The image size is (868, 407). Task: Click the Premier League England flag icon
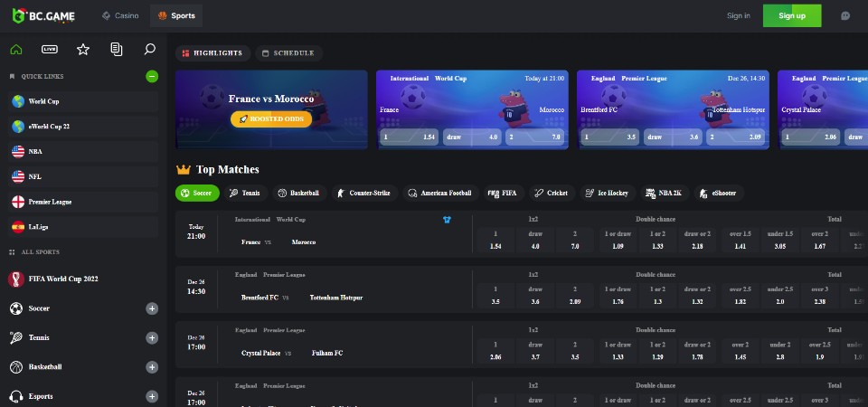(18, 202)
